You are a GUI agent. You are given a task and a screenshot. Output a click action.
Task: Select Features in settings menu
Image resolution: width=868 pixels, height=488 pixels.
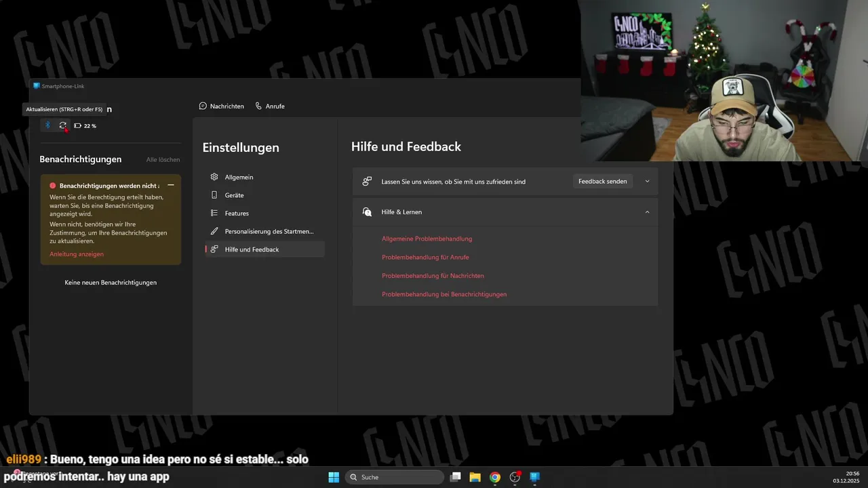pyautogui.click(x=264, y=213)
